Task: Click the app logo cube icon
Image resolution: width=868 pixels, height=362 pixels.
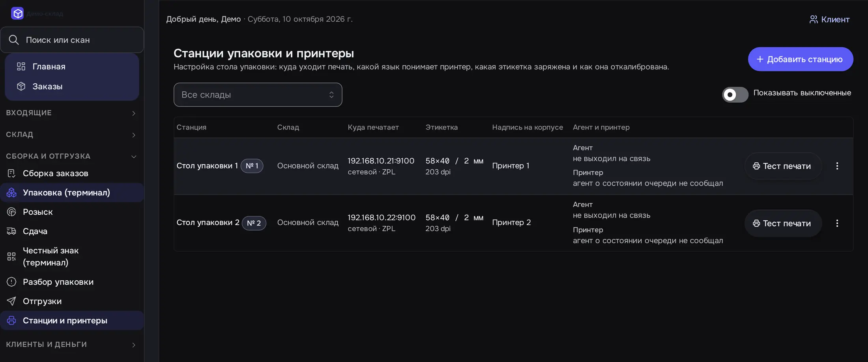Action: (17, 13)
